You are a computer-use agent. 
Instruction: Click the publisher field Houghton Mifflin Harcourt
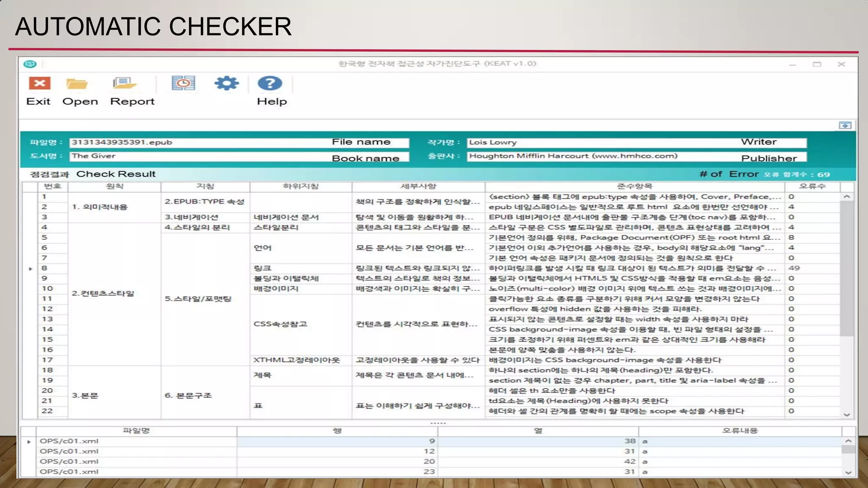tap(637, 156)
